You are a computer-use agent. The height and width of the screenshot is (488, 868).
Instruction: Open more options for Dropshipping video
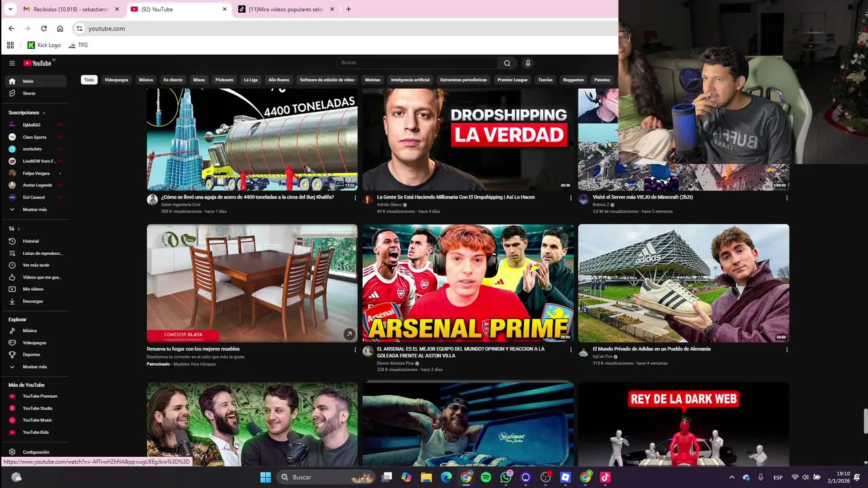point(570,198)
